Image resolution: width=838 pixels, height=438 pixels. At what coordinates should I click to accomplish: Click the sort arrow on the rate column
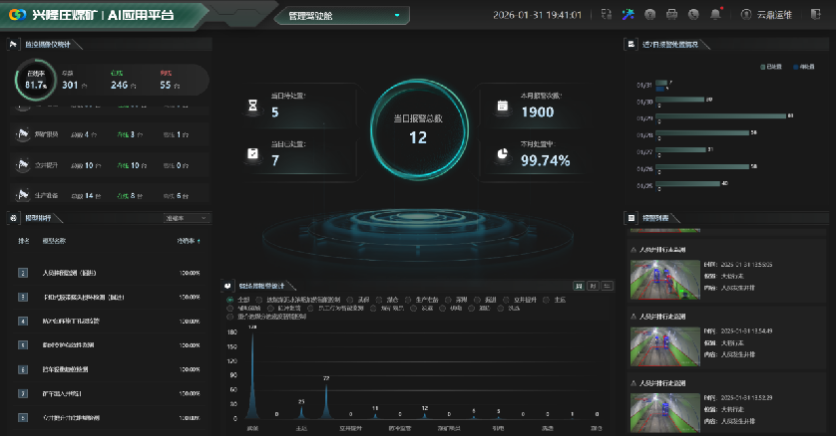coord(198,241)
